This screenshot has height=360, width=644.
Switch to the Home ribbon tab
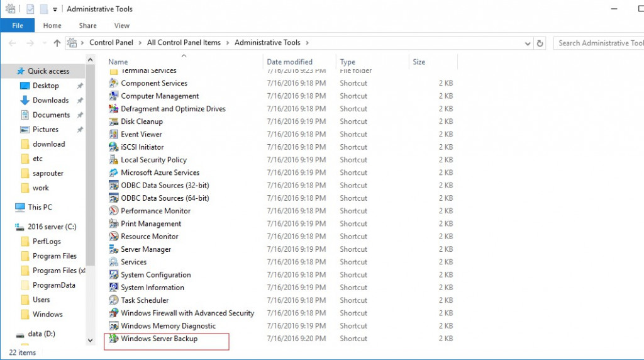click(x=52, y=25)
